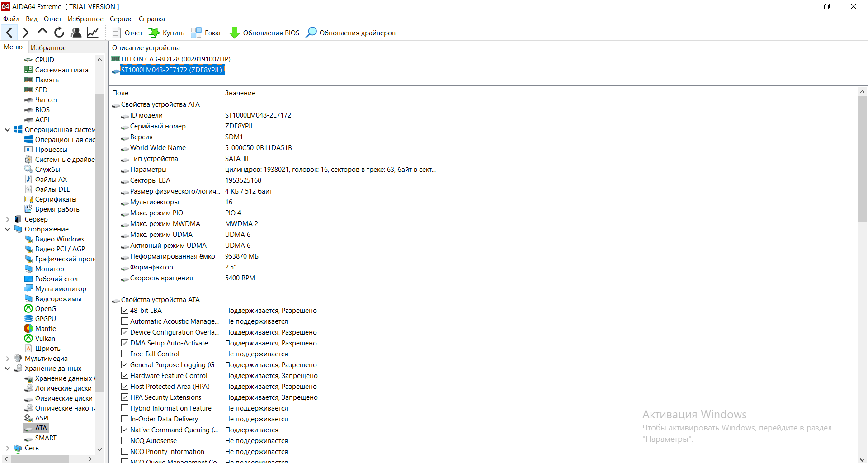The height and width of the screenshot is (463, 868).
Task: Toggle Free-Fall Control checkbox
Action: click(125, 354)
